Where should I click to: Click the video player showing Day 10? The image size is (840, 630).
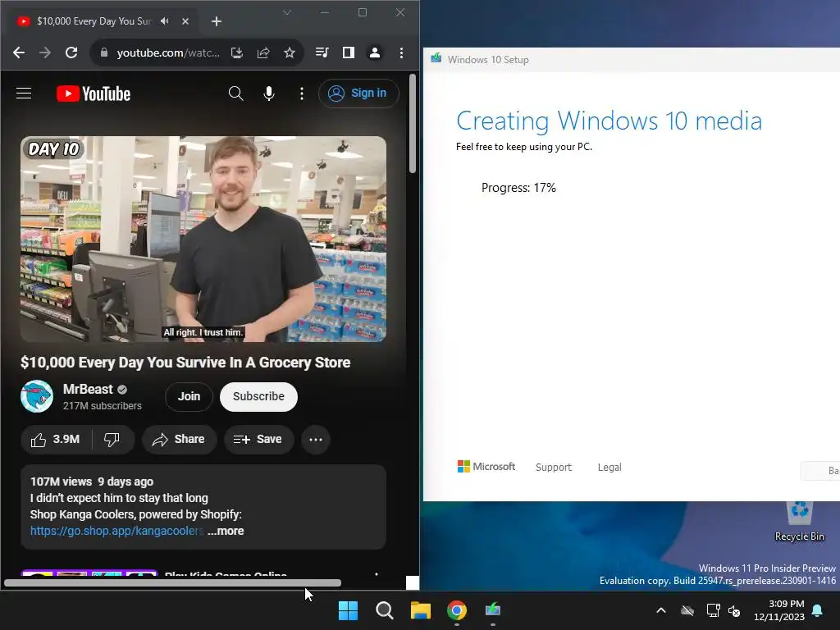tap(203, 239)
